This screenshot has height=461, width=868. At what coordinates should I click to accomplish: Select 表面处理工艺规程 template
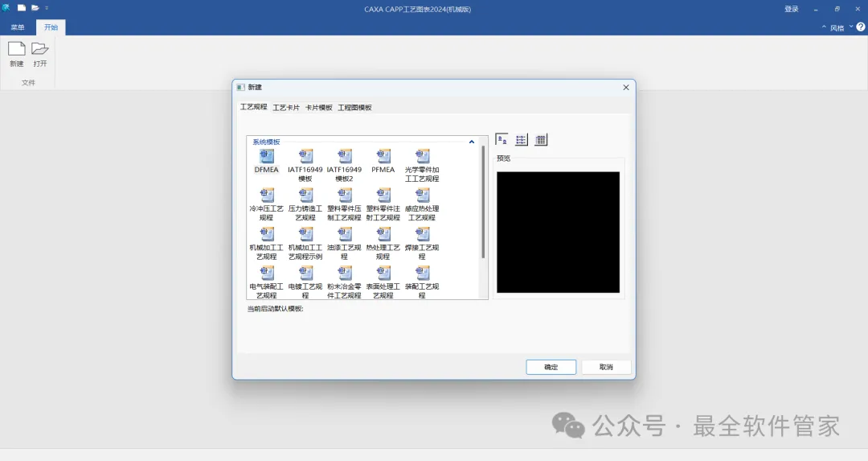tap(383, 282)
